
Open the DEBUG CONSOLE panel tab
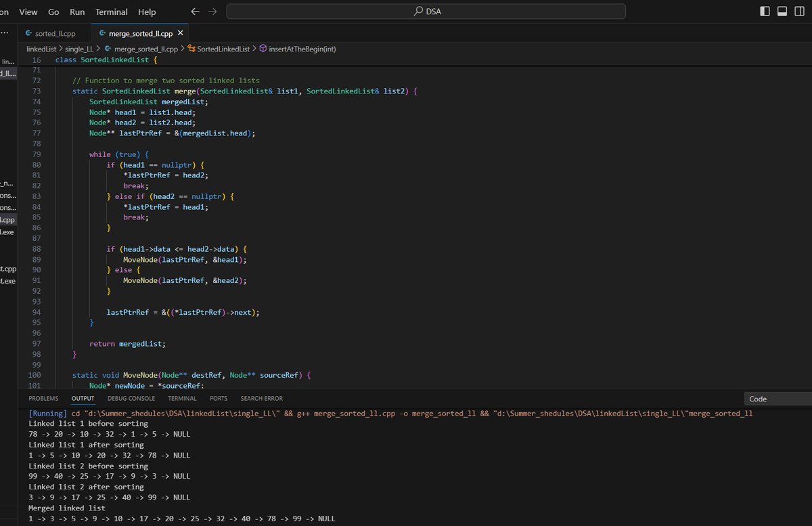[x=131, y=399]
